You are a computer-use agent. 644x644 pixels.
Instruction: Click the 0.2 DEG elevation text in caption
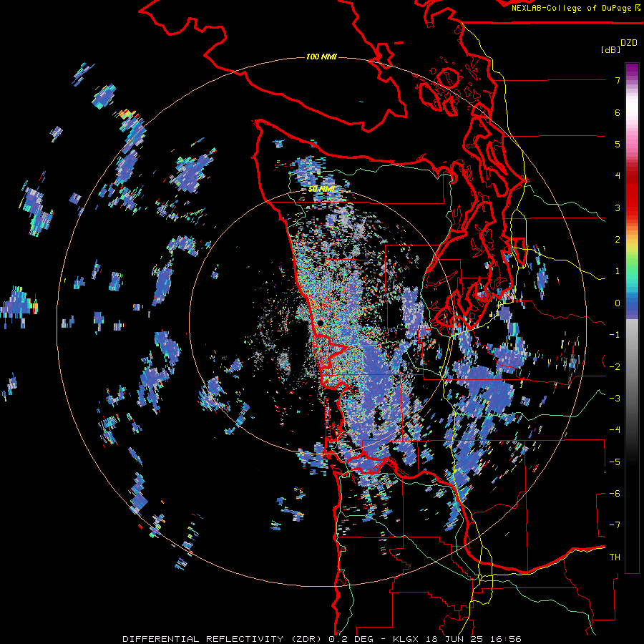(351, 639)
